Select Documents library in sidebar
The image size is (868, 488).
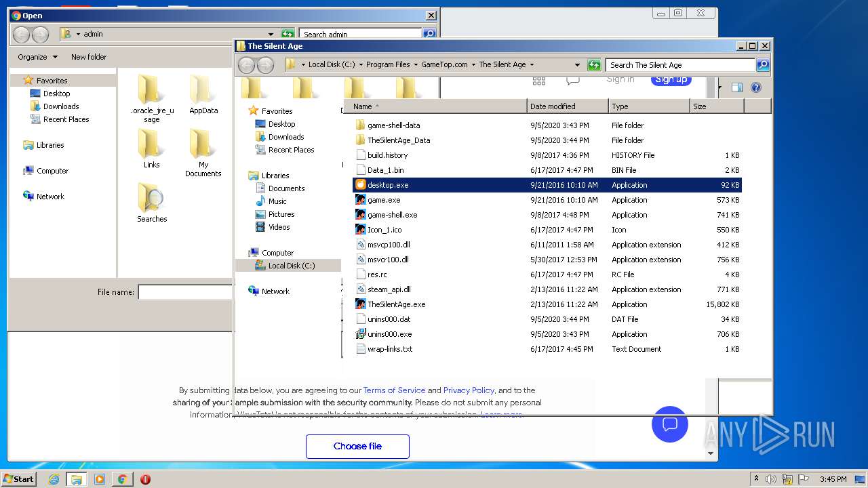pos(280,188)
